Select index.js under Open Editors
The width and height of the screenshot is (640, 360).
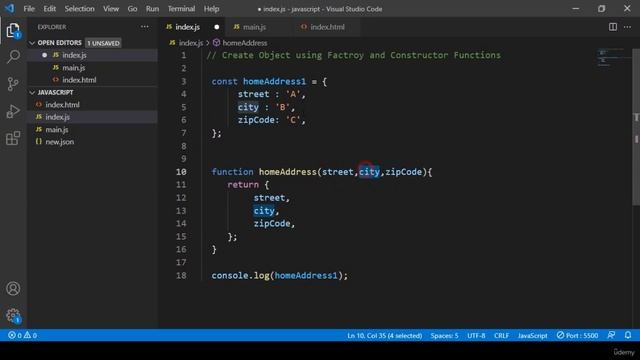(92, 55)
